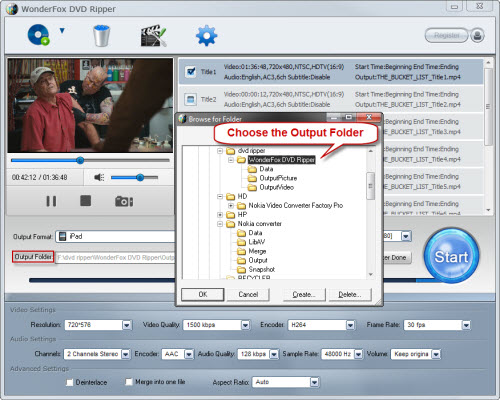Open the Video Quality 1500 kbps dropdown
Image resolution: width=500 pixels, height=400 pixels.
pos(245,325)
